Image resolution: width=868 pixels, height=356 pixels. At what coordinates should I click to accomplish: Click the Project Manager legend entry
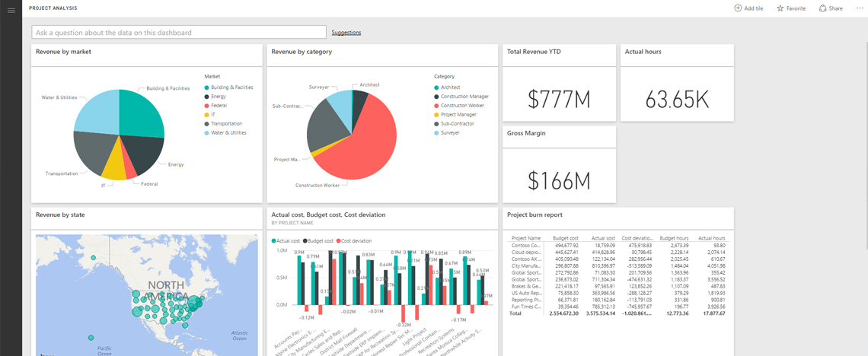(455, 114)
